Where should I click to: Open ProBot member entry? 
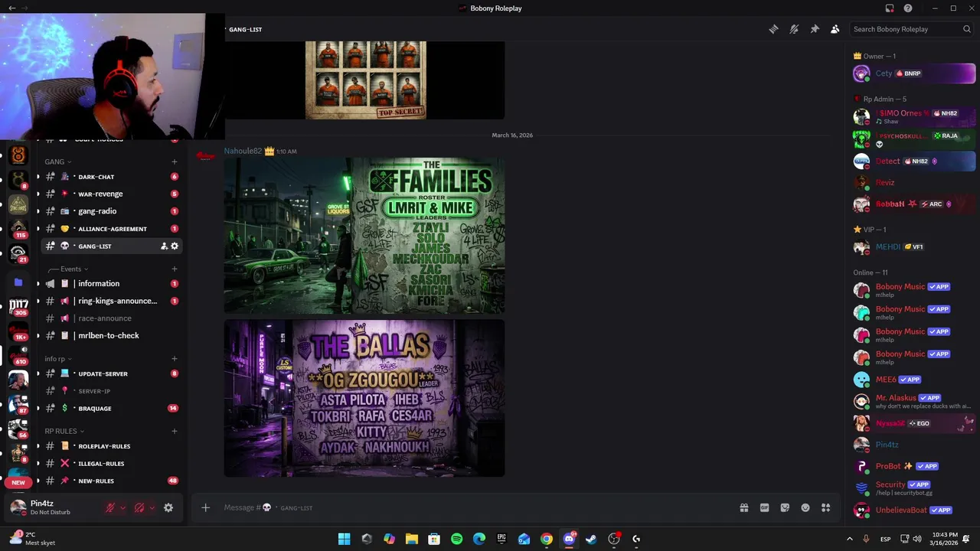(914, 466)
